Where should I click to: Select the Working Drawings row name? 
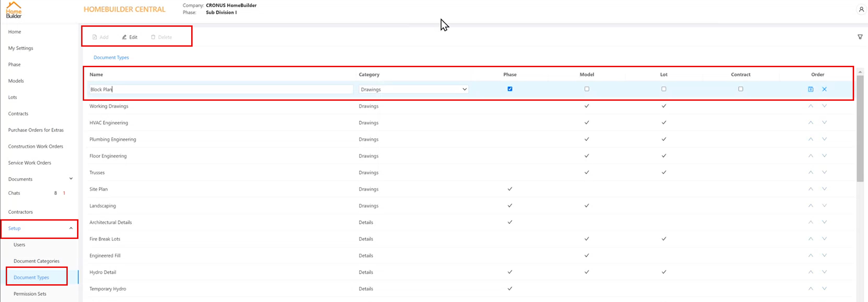(x=109, y=106)
